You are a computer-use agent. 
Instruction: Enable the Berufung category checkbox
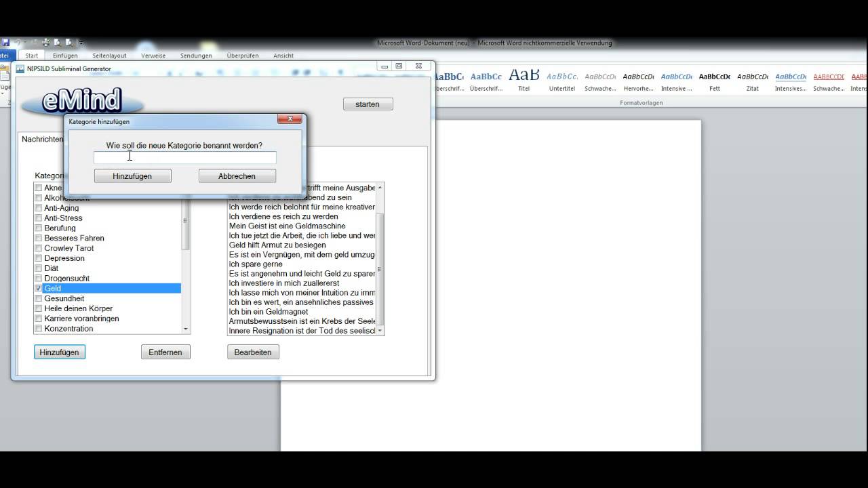pyautogui.click(x=39, y=228)
